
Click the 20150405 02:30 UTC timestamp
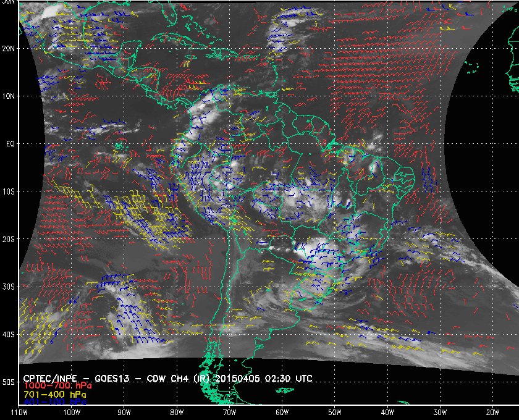pyautogui.click(x=264, y=378)
